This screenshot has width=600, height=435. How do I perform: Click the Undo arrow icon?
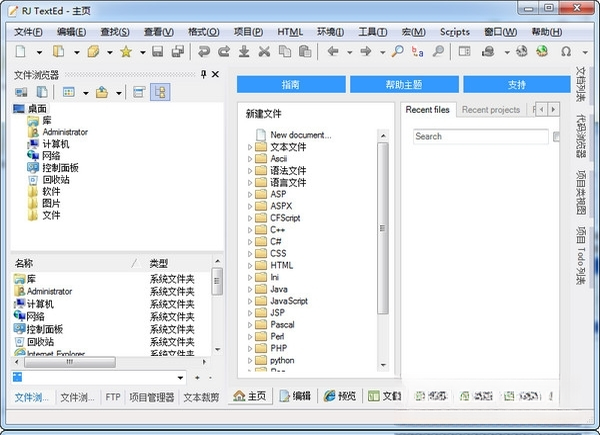click(x=204, y=51)
